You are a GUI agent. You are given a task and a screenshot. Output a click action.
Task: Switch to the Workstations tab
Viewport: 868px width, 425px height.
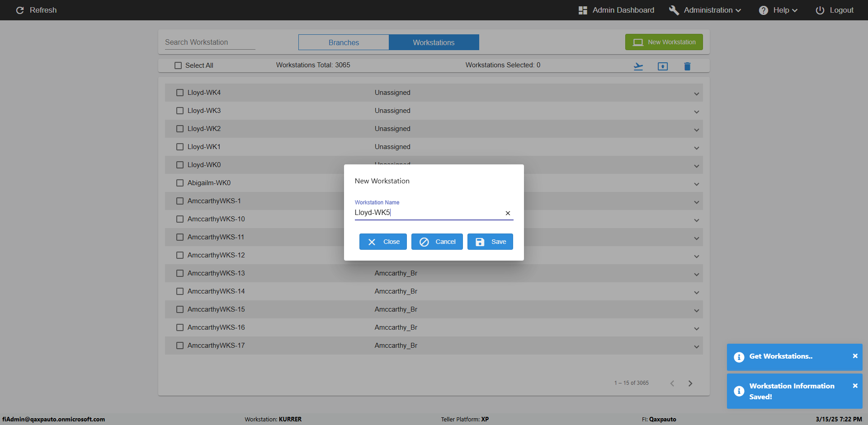pyautogui.click(x=434, y=42)
